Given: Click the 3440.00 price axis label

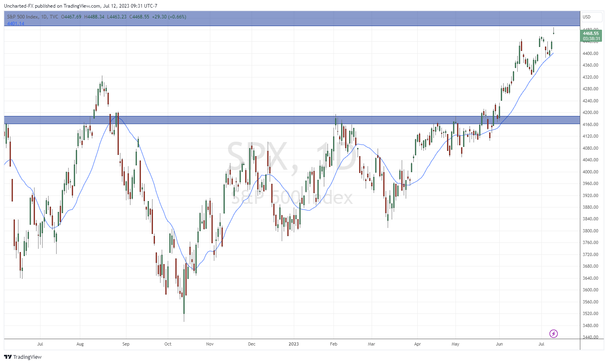Looking at the screenshot, I should 590,337.
